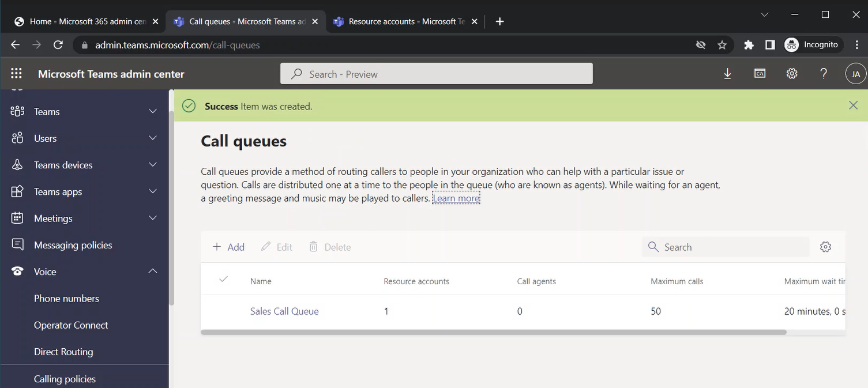Expand the Users navigation section
The image size is (868, 388).
[x=153, y=138]
